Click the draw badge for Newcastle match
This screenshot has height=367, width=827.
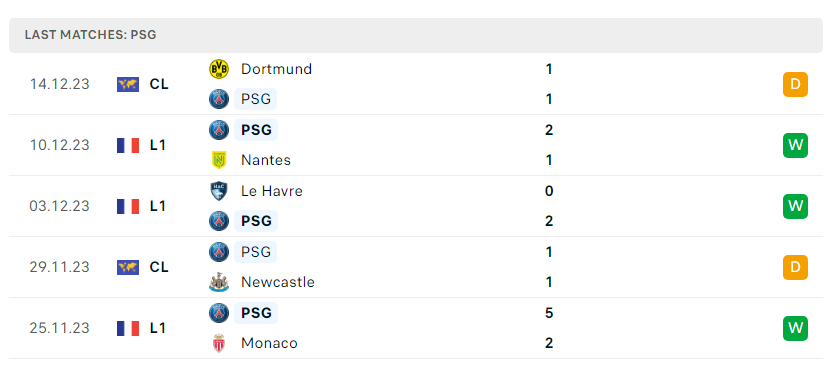pyautogui.click(x=795, y=267)
